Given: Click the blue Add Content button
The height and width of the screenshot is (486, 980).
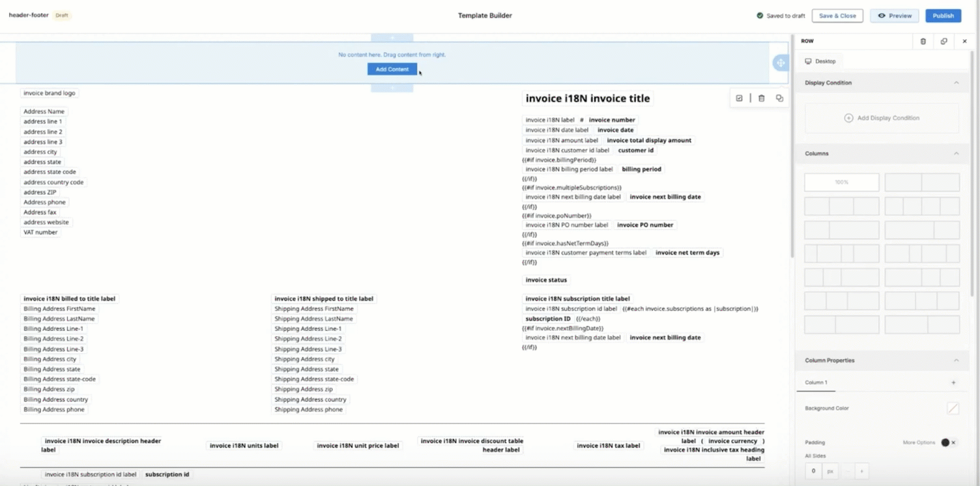Looking at the screenshot, I should 392,69.
